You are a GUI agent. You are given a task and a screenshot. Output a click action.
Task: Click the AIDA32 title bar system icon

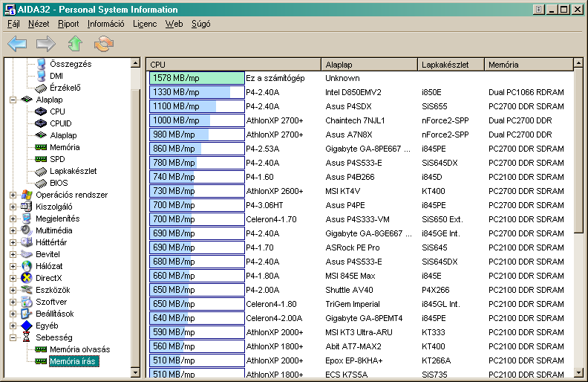point(10,10)
